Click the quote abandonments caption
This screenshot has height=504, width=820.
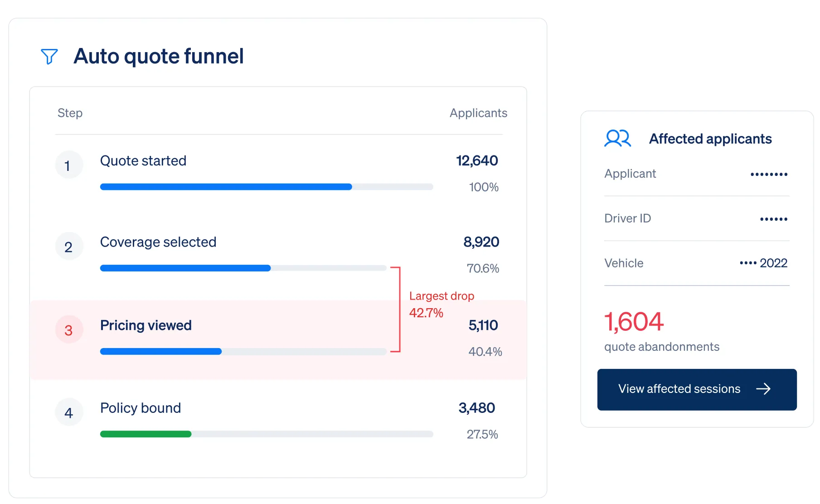point(662,347)
